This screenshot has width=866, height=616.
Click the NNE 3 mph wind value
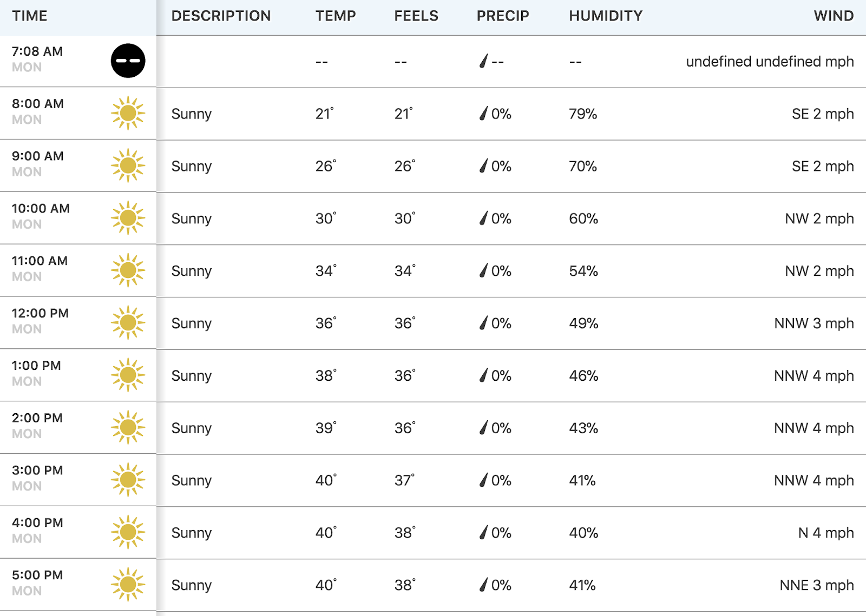point(817,585)
